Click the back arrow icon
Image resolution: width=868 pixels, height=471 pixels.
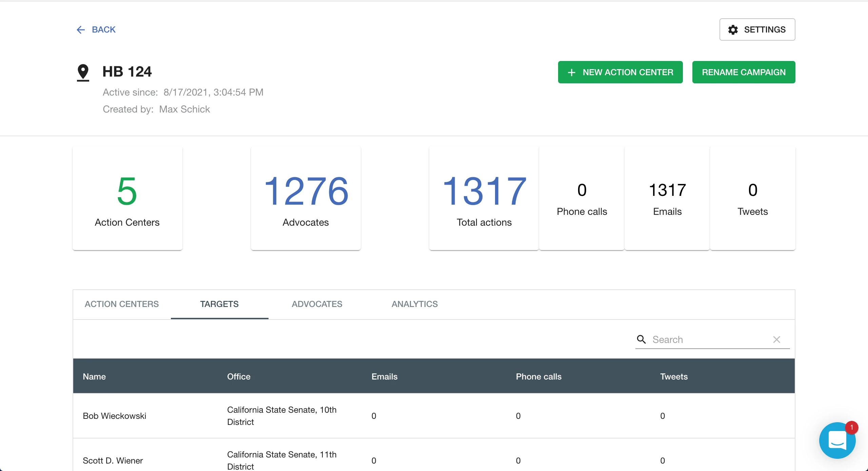[x=81, y=30]
